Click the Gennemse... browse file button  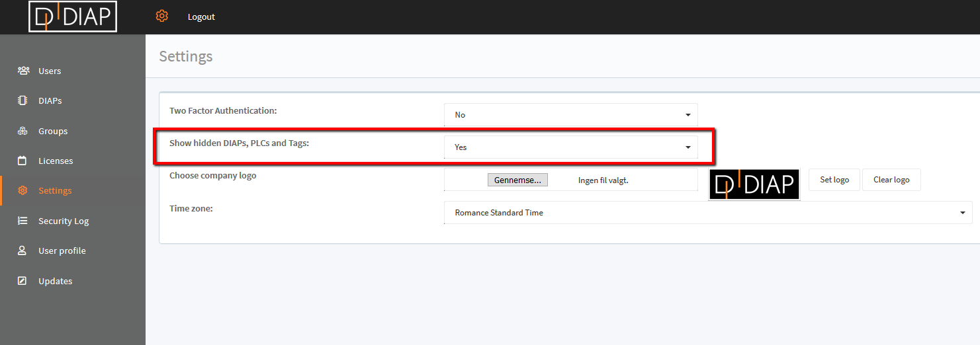[x=517, y=180]
